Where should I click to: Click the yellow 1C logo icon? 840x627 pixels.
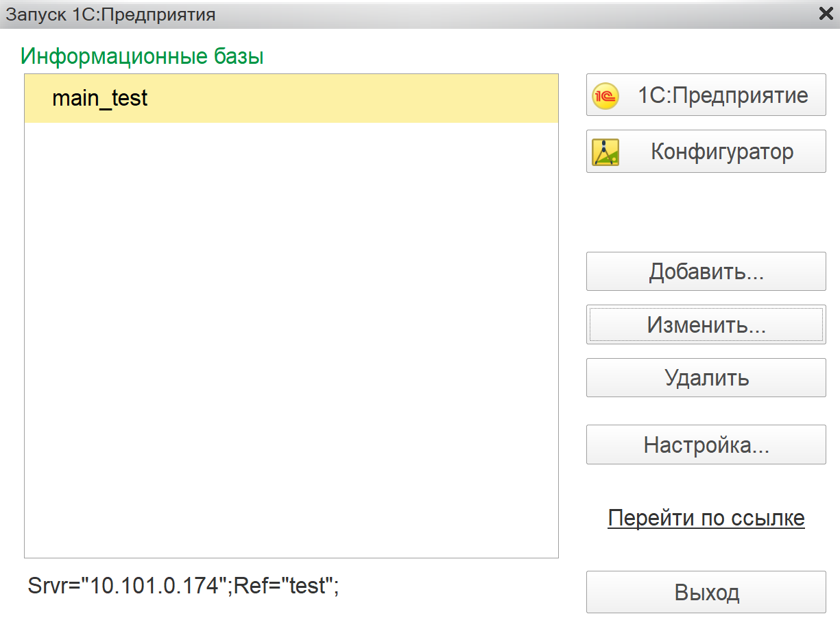605,95
